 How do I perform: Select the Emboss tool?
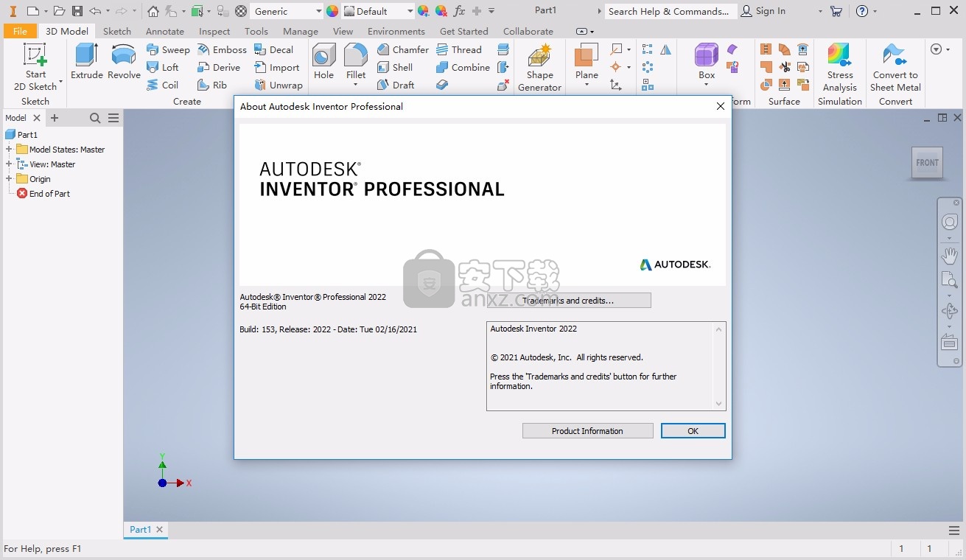coord(222,49)
